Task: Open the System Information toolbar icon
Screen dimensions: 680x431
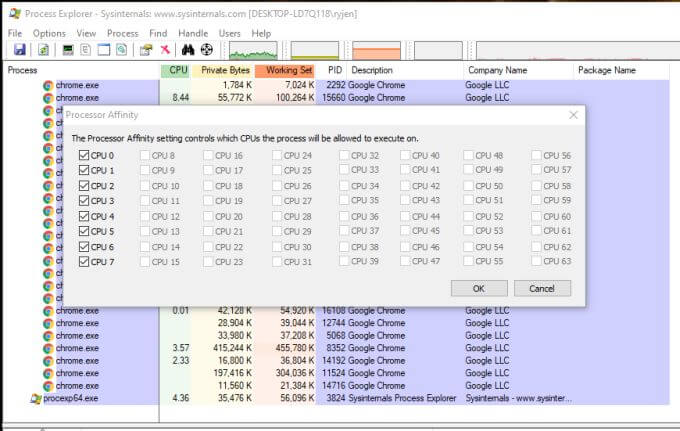Action: [x=68, y=50]
